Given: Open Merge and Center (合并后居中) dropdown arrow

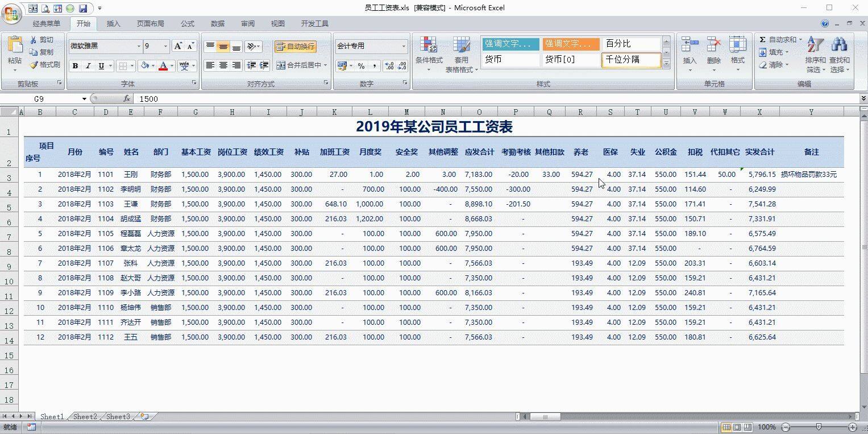Looking at the screenshot, I should click(326, 65).
